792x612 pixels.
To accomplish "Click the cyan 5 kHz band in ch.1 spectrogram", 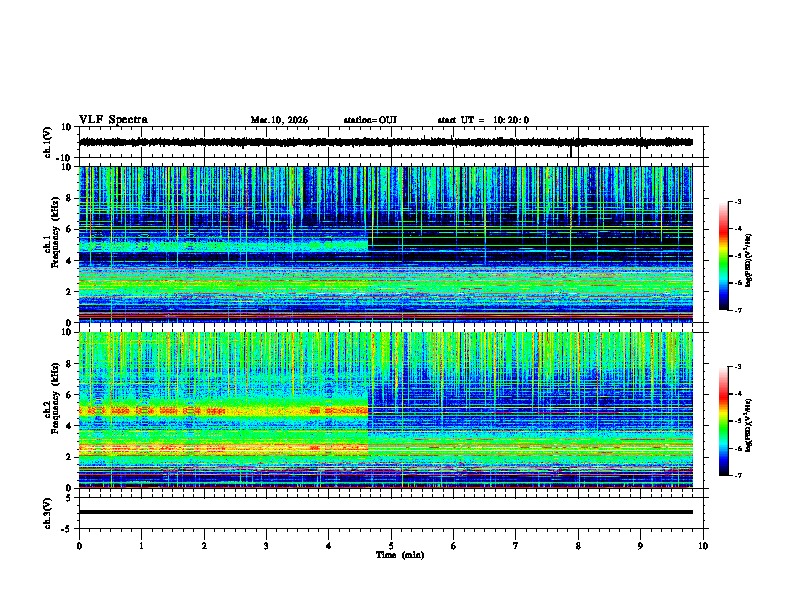I will coord(224,246).
